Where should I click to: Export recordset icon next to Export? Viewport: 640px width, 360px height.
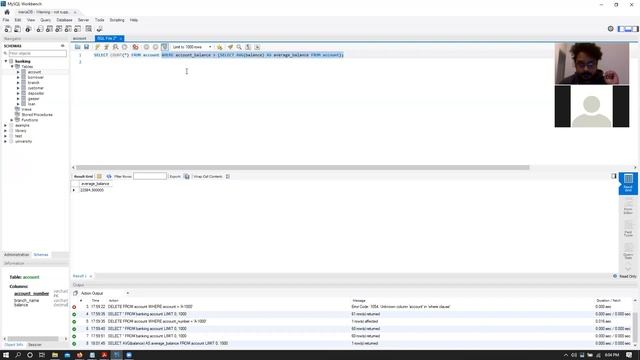pos(187,176)
